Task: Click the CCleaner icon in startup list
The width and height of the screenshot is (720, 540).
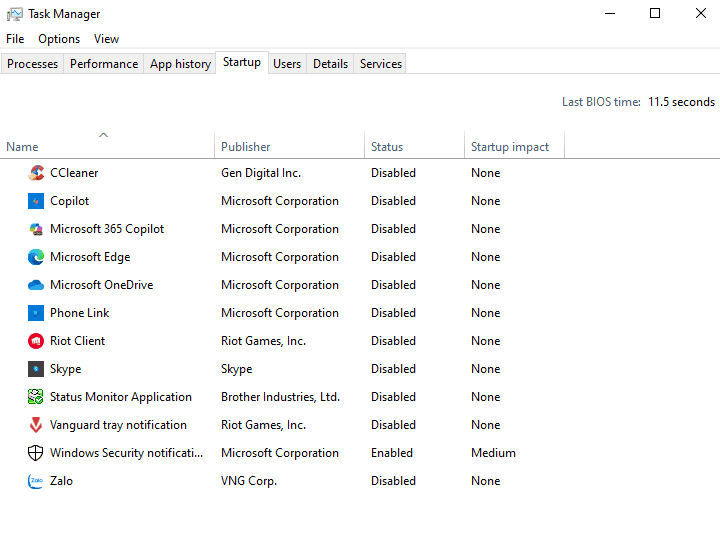Action: pyautogui.click(x=36, y=173)
